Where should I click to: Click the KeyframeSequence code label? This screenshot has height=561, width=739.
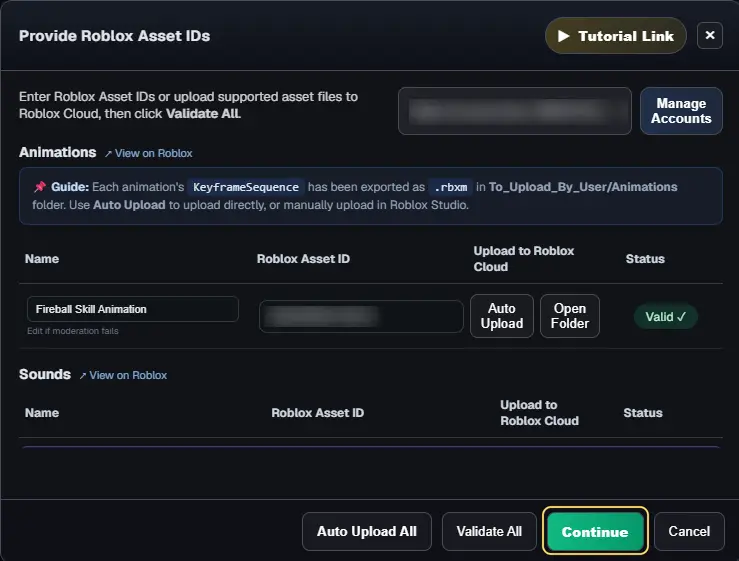246,187
